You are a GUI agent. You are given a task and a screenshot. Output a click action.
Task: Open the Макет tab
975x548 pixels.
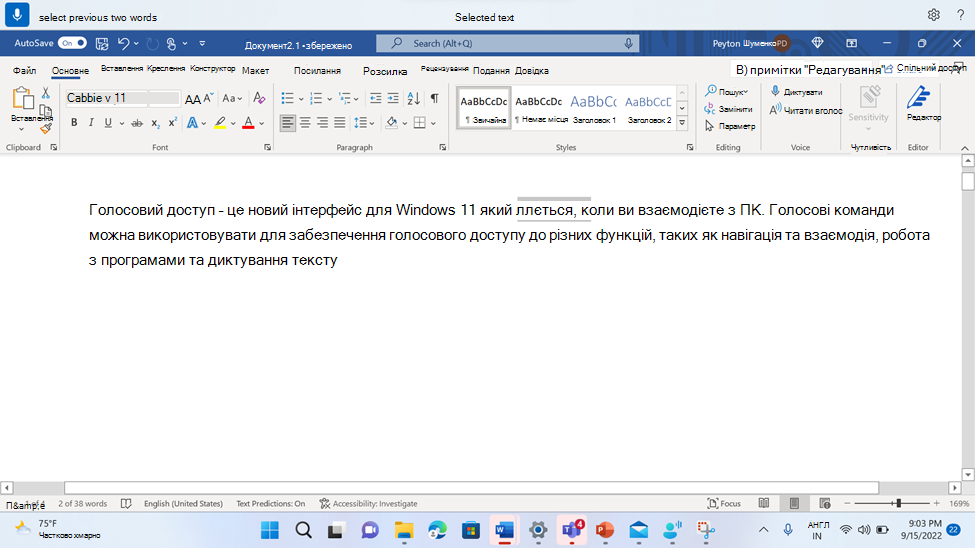(x=255, y=70)
